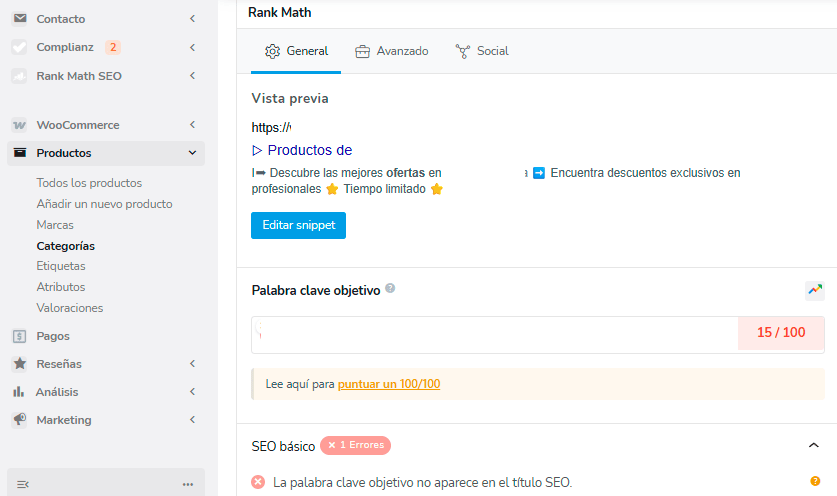Click orange help icon for SEO title error
This screenshot has height=496, width=837.
(x=815, y=481)
